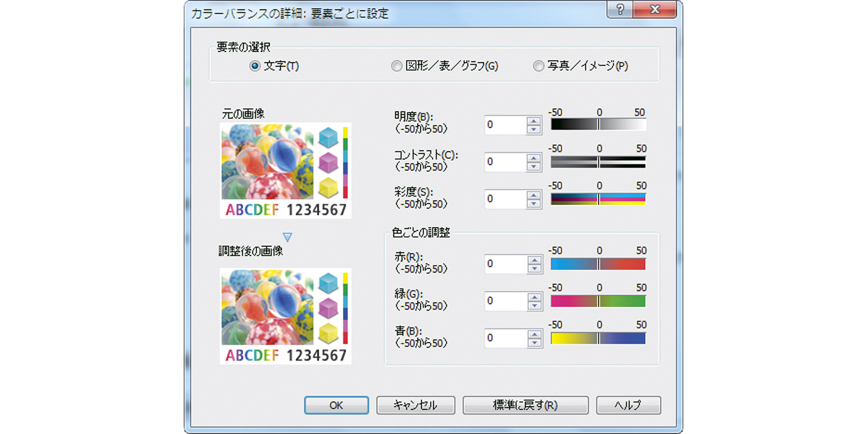Increase the 青(B) value with spinner
Image resolution: width=868 pixels, height=434 pixels.
pos(534,335)
